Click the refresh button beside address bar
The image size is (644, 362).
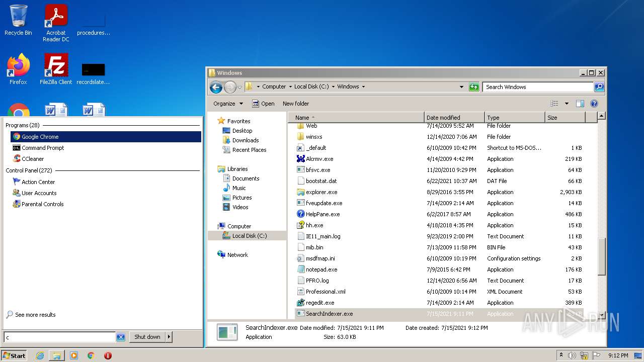coord(474,87)
